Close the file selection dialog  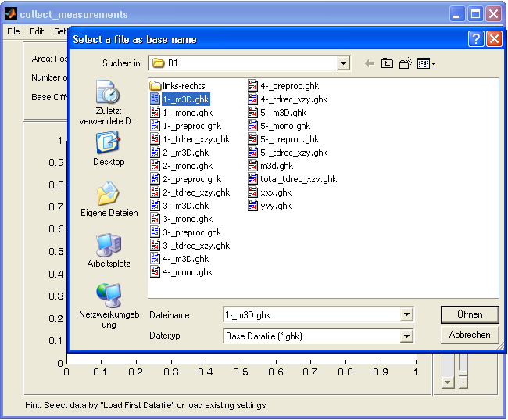click(495, 39)
